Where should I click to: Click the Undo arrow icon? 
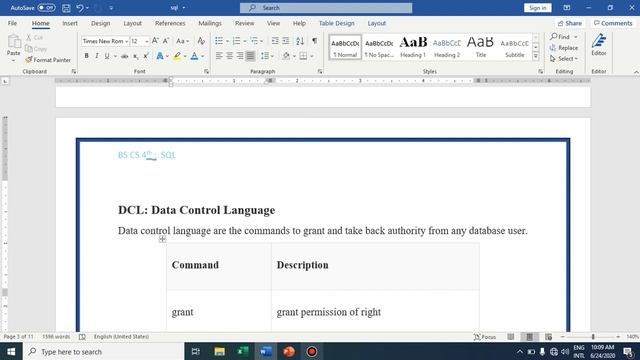tap(80, 8)
